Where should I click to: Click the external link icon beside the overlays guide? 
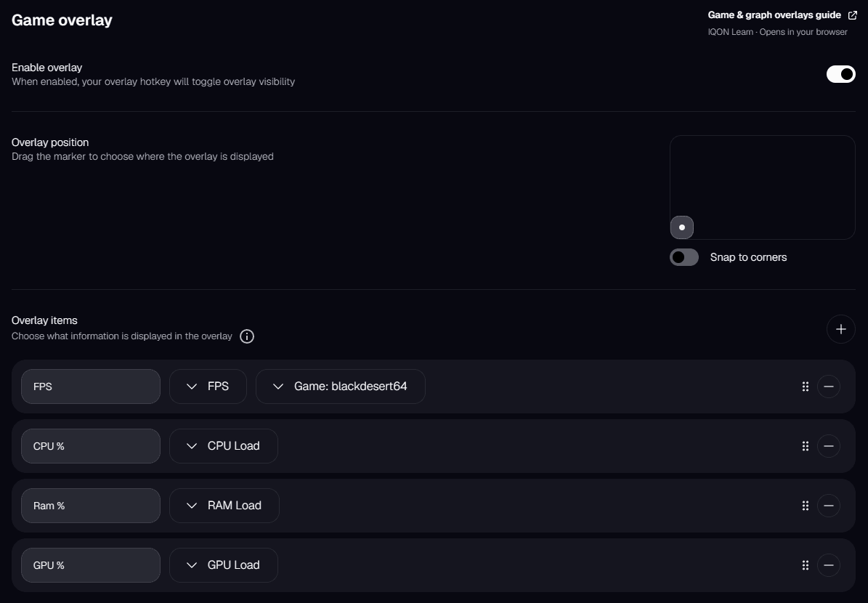pos(853,15)
